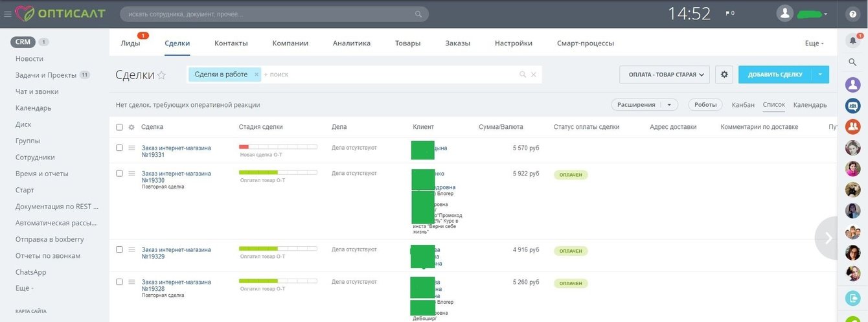Image resolution: width=868 pixels, height=322 pixels.
Task: Click the help question mark icon
Action: (x=852, y=14)
